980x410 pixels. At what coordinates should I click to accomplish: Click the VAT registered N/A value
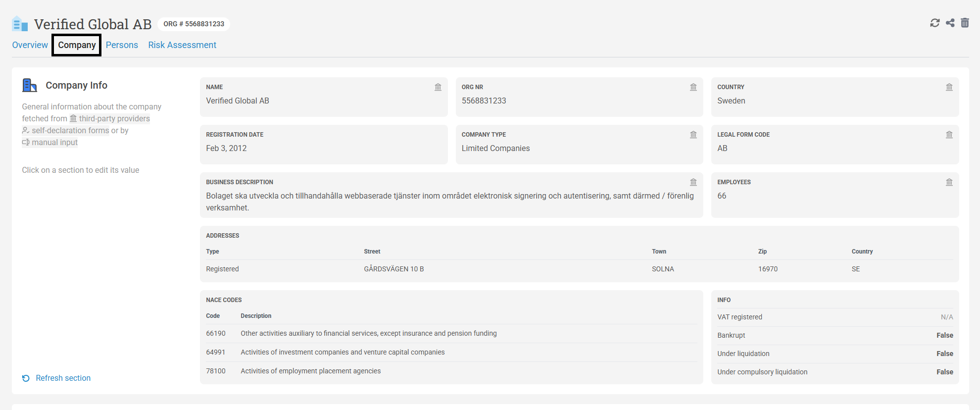coord(947,317)
